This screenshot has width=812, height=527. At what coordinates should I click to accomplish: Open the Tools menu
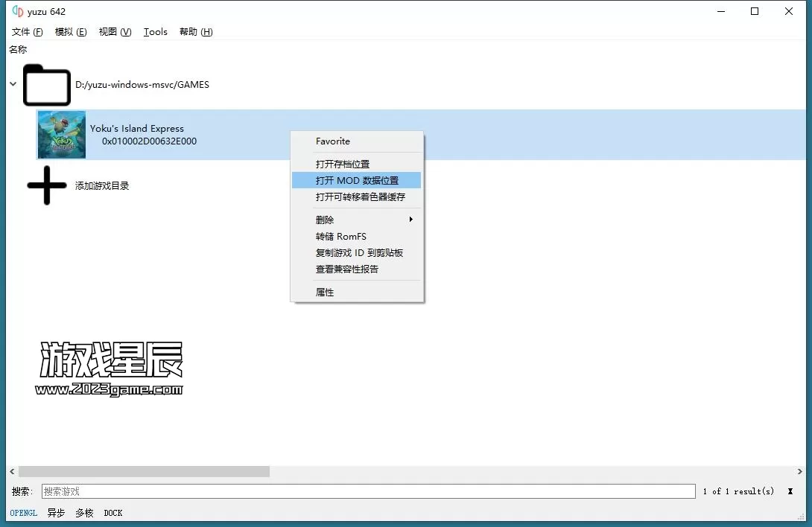click(x=155, y=31)
